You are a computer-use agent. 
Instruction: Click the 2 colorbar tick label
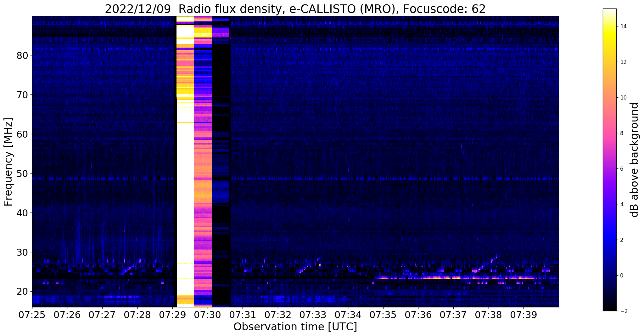point(622,240)
